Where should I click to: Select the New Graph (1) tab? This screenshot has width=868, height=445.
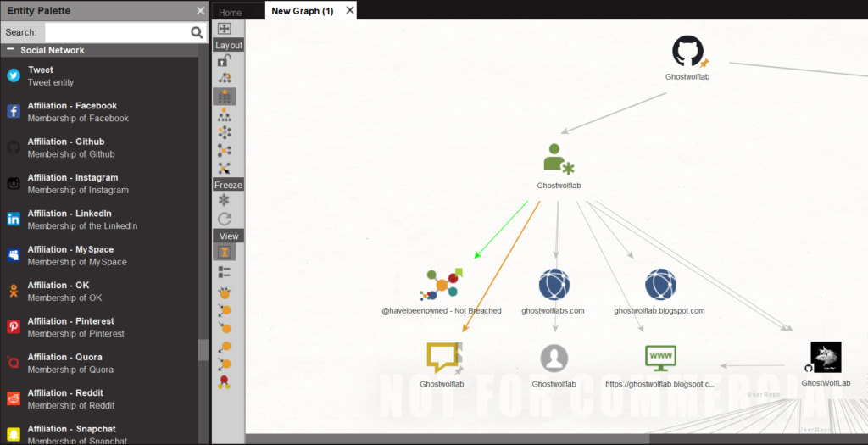coord(303,11)
